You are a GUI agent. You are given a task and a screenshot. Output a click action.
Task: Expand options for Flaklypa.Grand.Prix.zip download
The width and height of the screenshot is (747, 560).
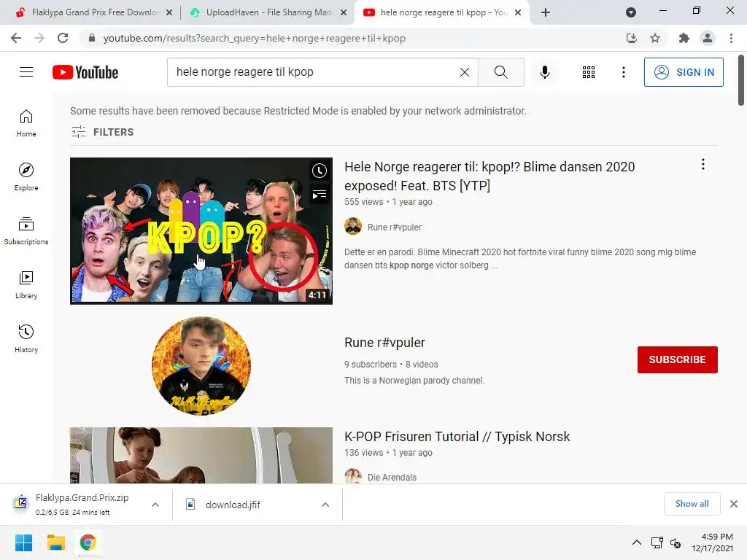[x=155, y=505]
